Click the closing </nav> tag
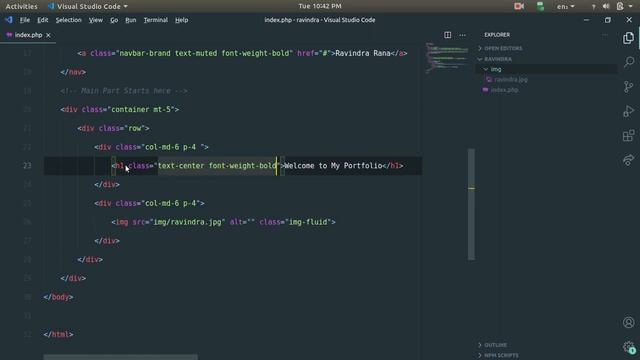 pyautogui.click(x=73, y=72)
